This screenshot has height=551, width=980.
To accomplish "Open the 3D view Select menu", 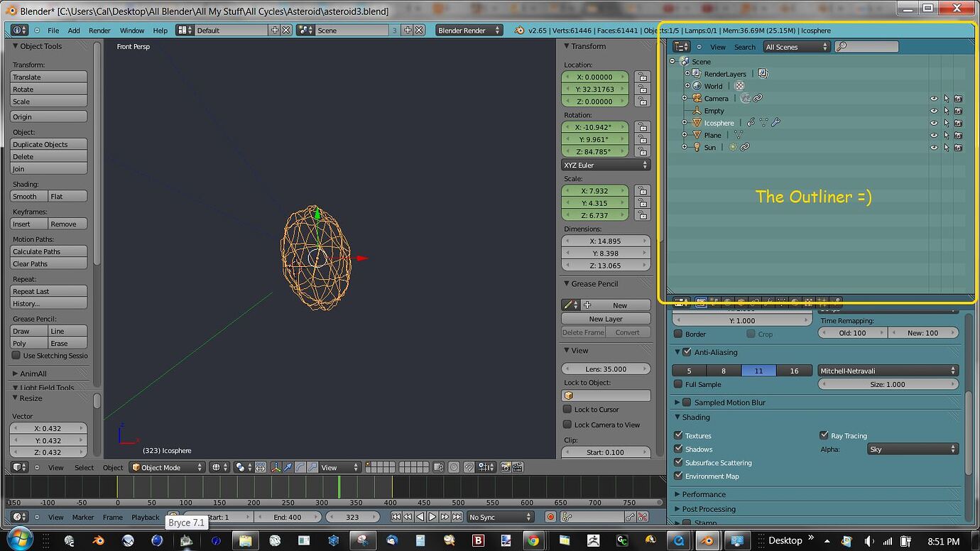I will pyautogui.click(x=84, y=467).
